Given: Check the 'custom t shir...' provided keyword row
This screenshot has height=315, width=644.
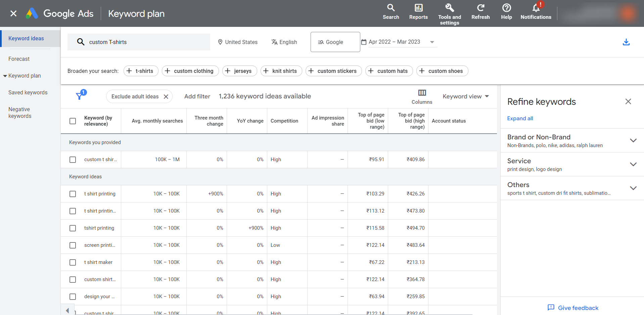Looking at the screenshot, I should [73, 160].
